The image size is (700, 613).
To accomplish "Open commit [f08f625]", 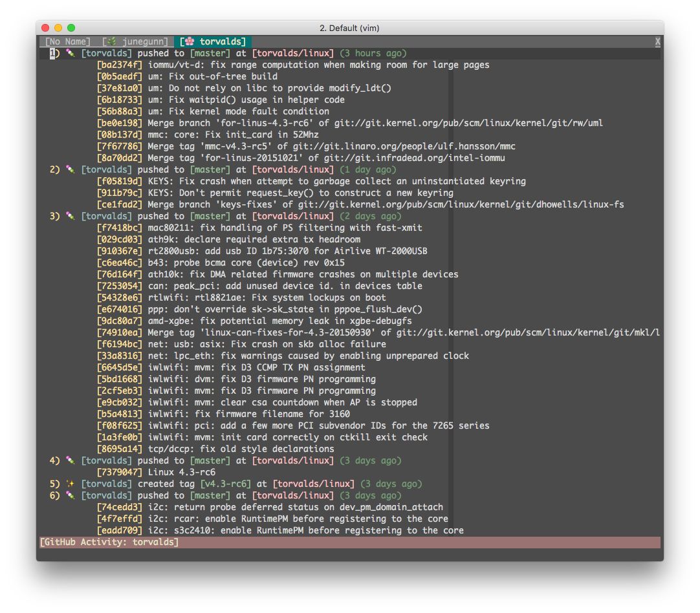I will coord(120,425).
